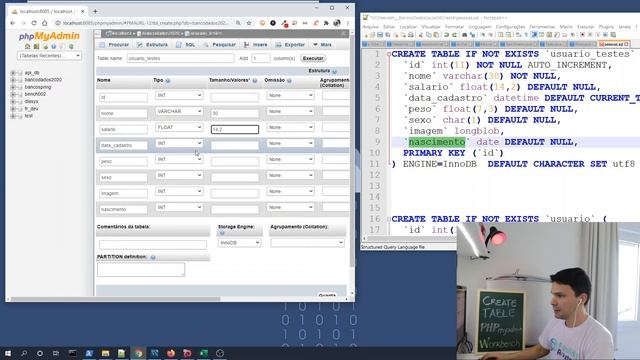Open the Arquivo menu in Notepad++
Screen dimensions: 640x360
tap(371, 27)
